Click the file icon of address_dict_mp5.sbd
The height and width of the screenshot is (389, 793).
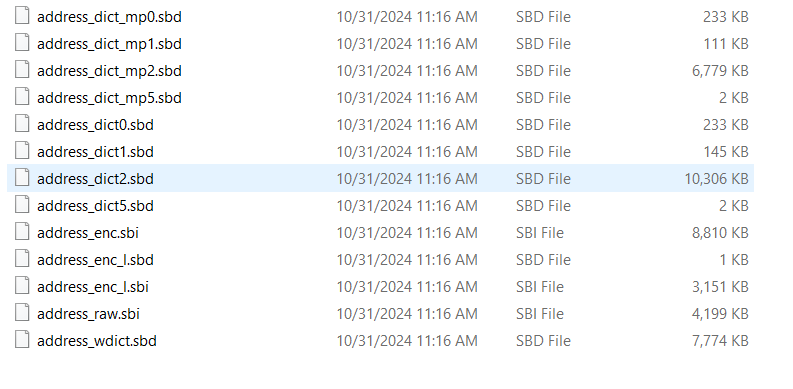pyautogui.click(x=22, y=97)
